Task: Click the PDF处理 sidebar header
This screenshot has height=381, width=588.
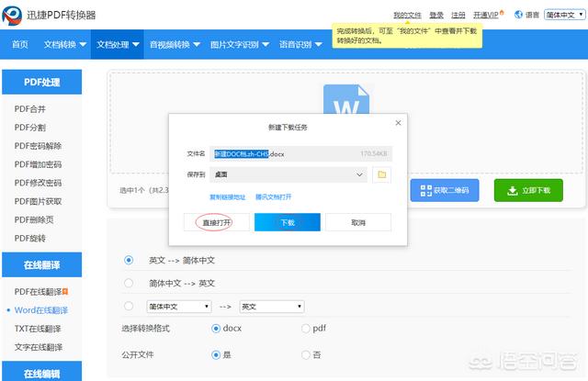Action: [x=41, y=82]
